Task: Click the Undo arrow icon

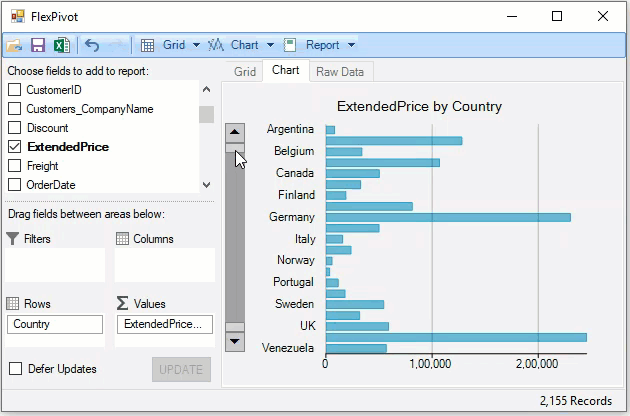Action: [92, 45]
